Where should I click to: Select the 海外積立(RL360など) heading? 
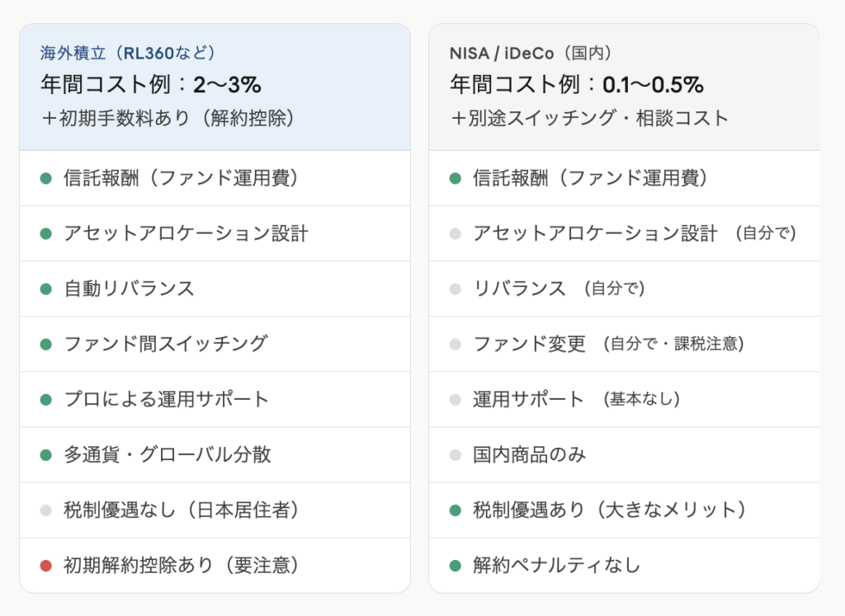click(x=129, y=54)
